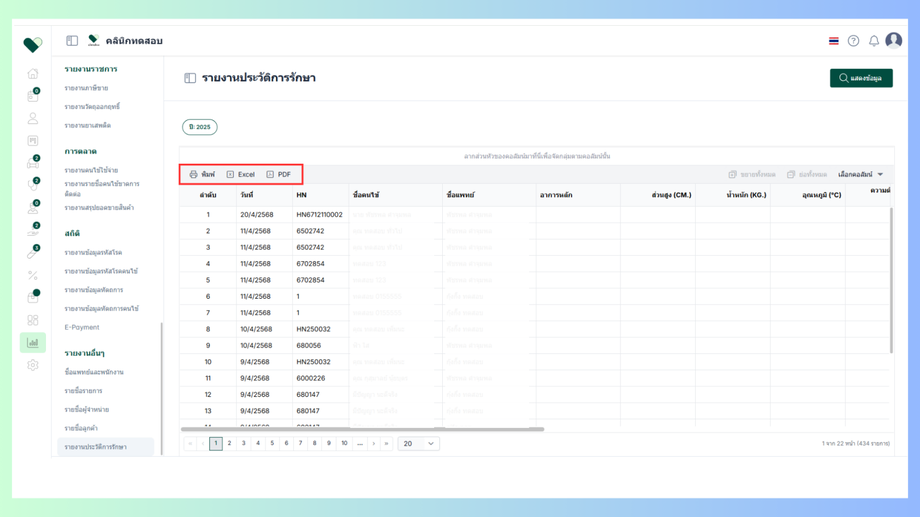Viewport: 920px width, 517px height.
Task: Export the table with the PDF button
Action: pos(279,174)
